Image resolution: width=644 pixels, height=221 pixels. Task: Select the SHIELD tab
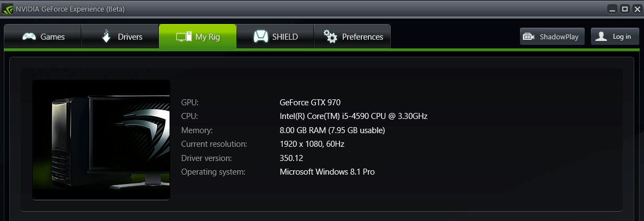(276, 37)
